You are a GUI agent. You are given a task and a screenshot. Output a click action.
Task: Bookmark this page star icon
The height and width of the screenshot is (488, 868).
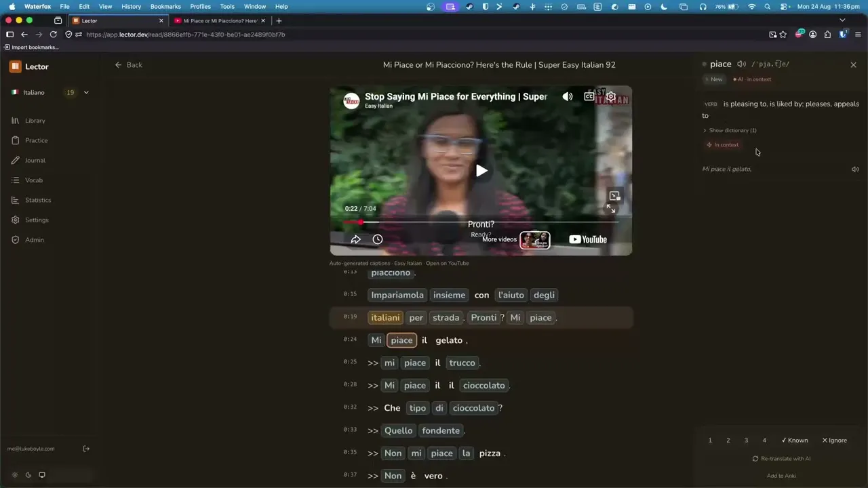pyautogui.click(x=783, y=35)
